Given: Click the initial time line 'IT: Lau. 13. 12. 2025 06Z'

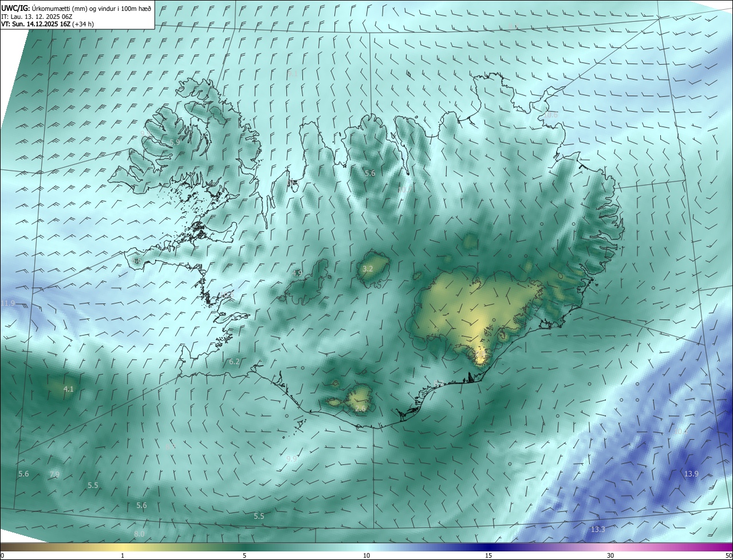Looking at the screenshot, I should [x=36, y=16].
